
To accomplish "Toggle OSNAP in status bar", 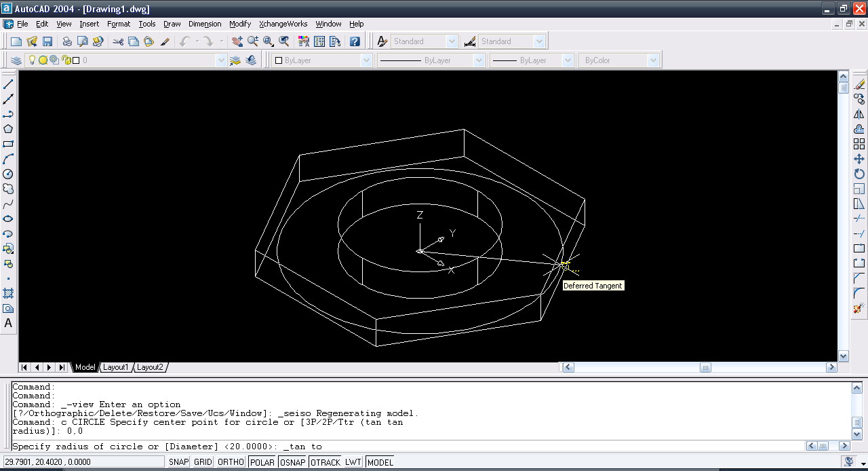I will coord(293,462).
